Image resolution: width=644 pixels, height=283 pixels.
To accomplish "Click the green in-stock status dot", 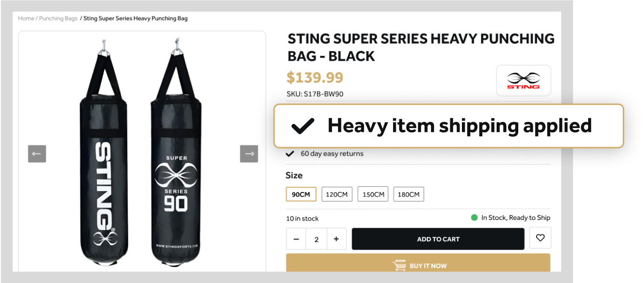I will pos(474,218).
